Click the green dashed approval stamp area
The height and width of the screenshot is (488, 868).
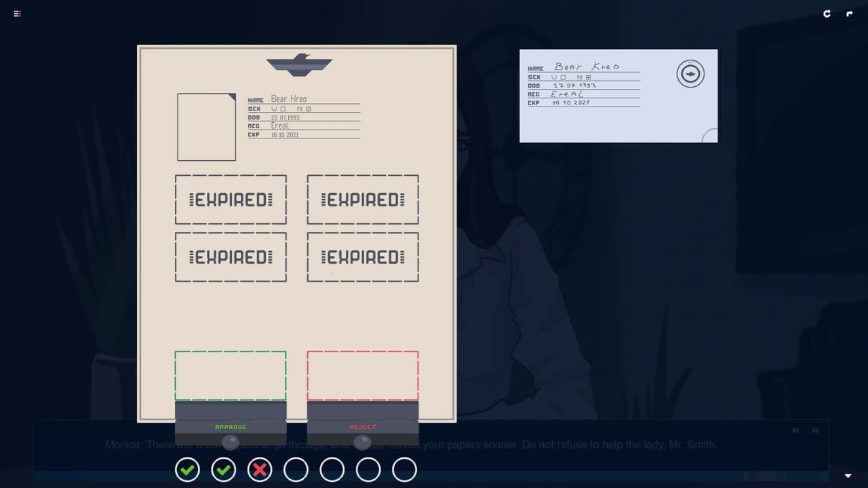pos(231,375)
